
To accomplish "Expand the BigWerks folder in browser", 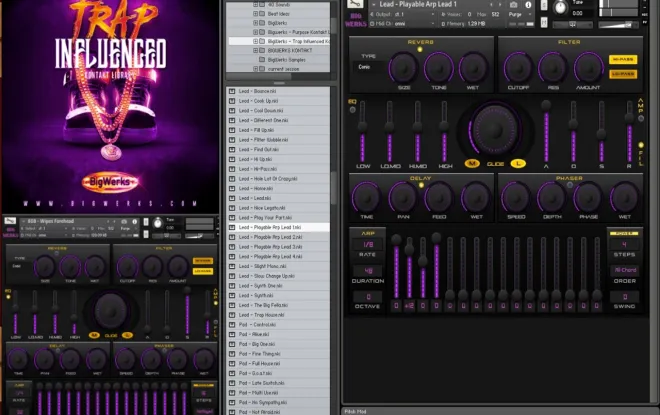I will pyautogui.click(x=255, y=23).
